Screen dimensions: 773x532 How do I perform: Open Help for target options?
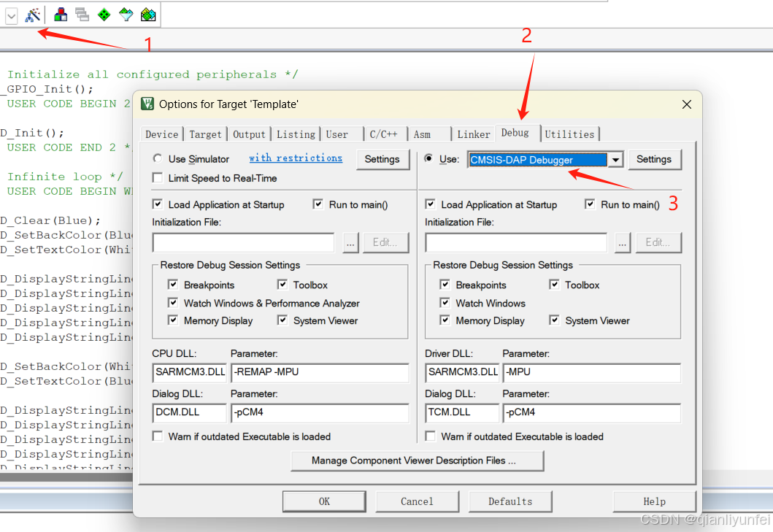pos(654,501)
